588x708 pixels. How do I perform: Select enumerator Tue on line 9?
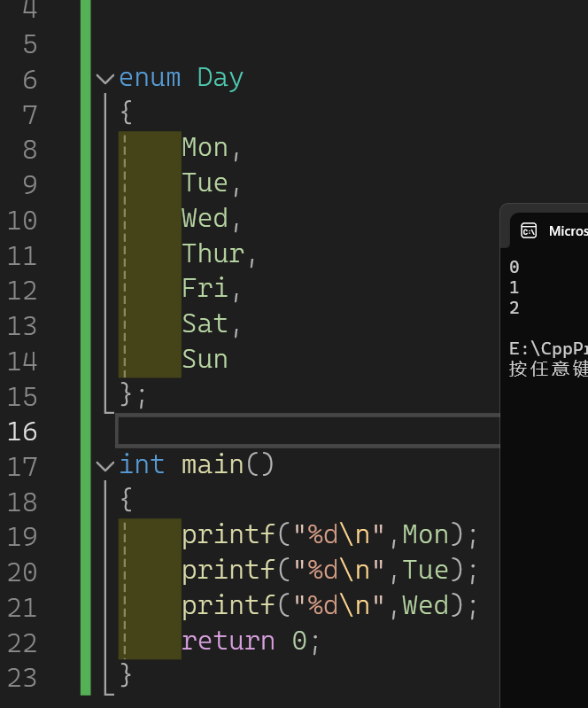pos(205,183)
